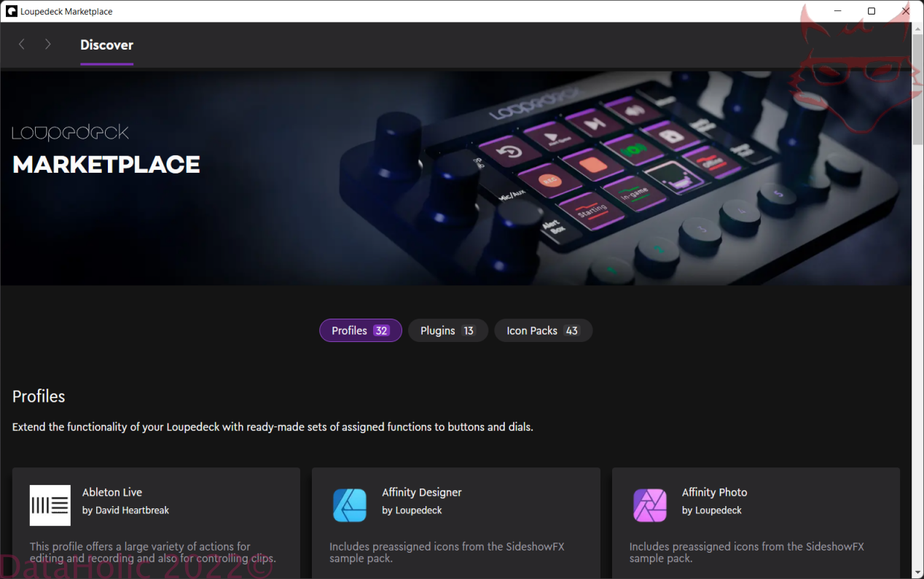Click the forward navigation arrow
This screenshot has width=924, height=579.
pyautogui.click(x=48, y=44)
